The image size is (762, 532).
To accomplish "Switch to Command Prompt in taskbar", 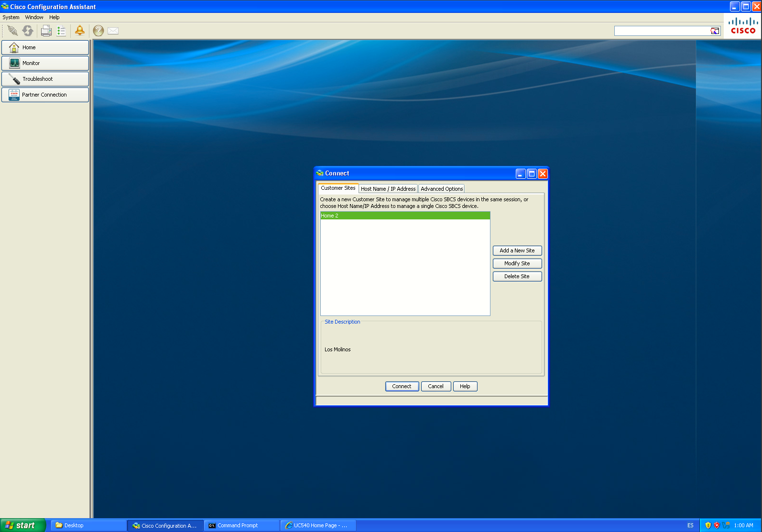I will (x=242, y=525).
